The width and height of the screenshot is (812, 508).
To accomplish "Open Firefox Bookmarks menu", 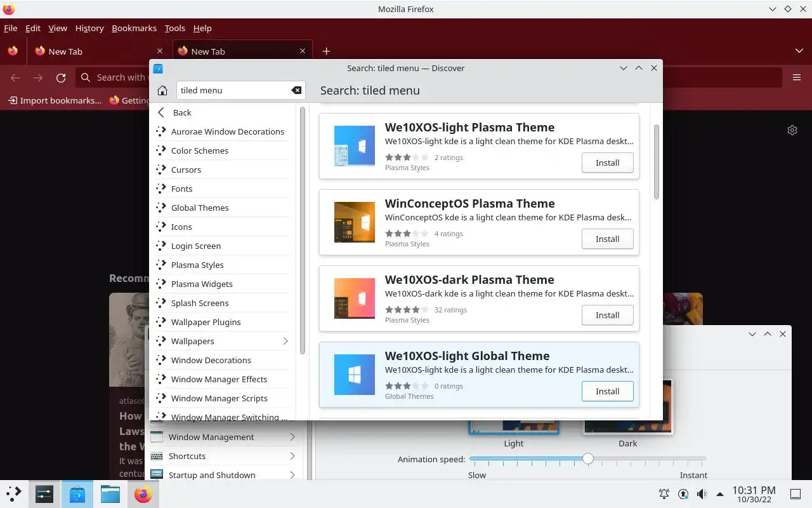I will [x=134, y=28].
